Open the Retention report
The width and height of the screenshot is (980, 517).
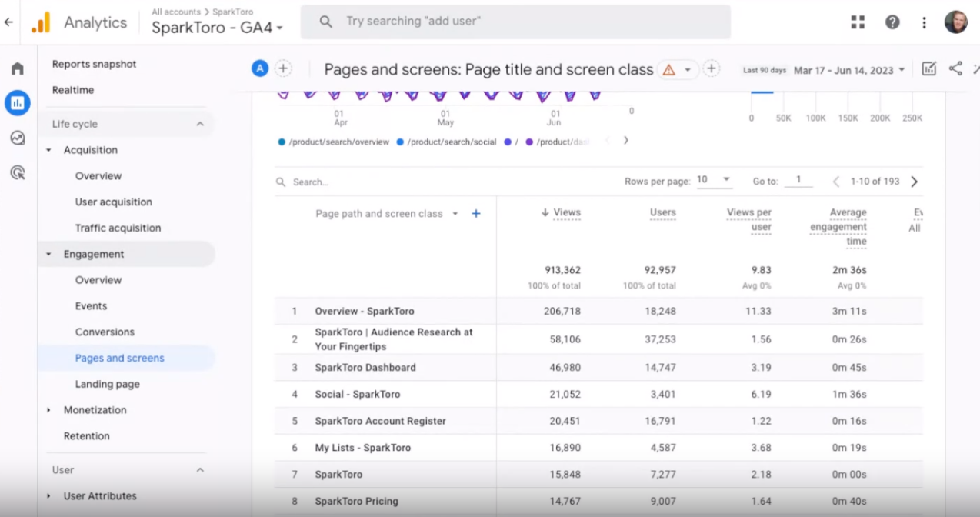point(87,436)
